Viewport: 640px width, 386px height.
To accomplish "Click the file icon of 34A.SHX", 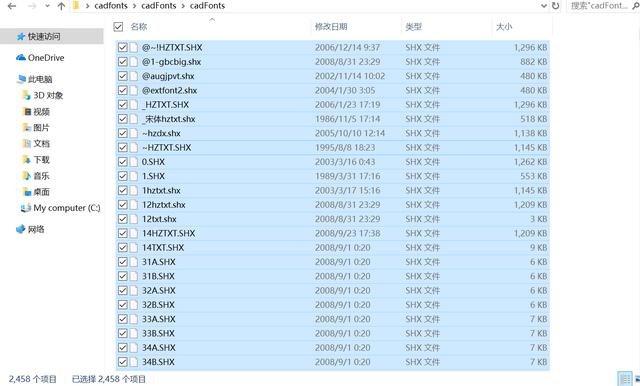I will click(134, 347).
